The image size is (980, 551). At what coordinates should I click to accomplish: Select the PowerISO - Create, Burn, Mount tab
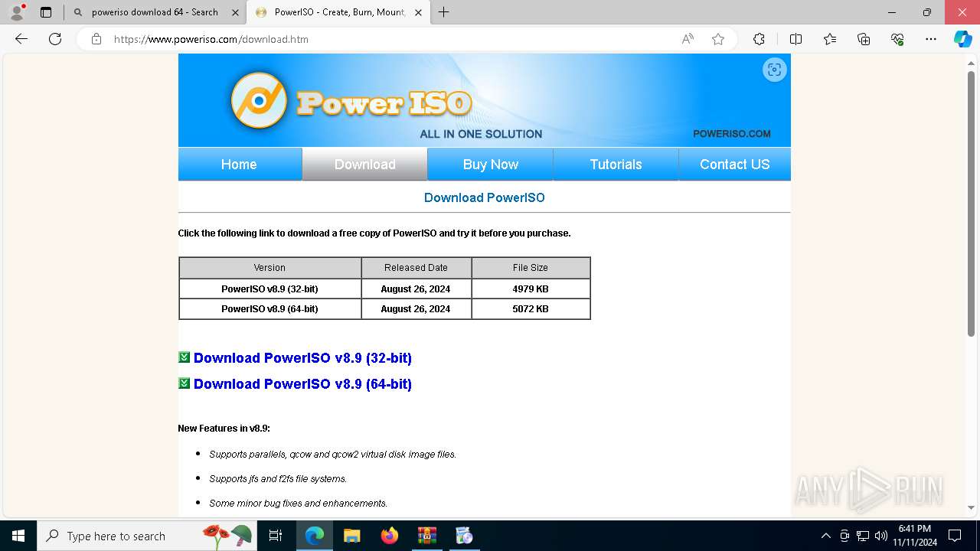click(338, 12)
